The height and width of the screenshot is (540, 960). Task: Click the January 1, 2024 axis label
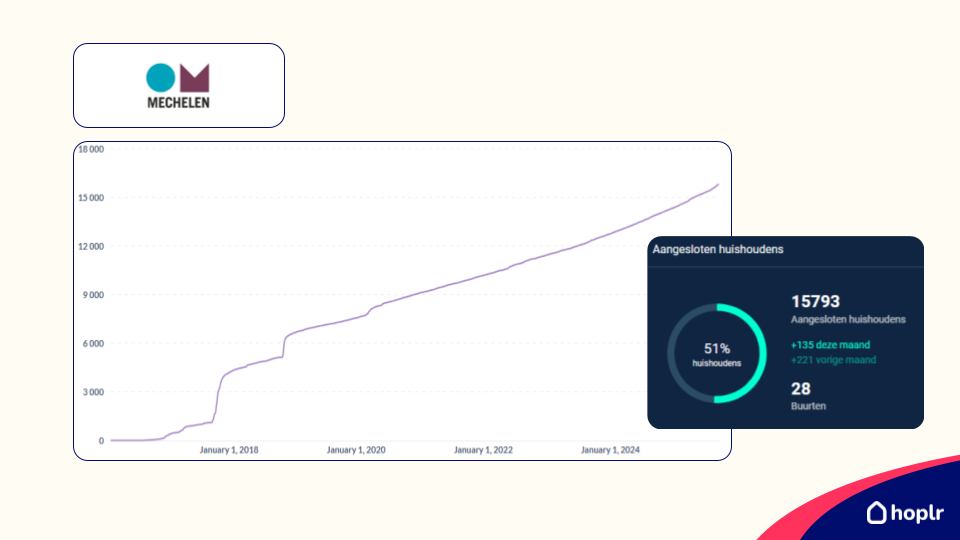610,450
